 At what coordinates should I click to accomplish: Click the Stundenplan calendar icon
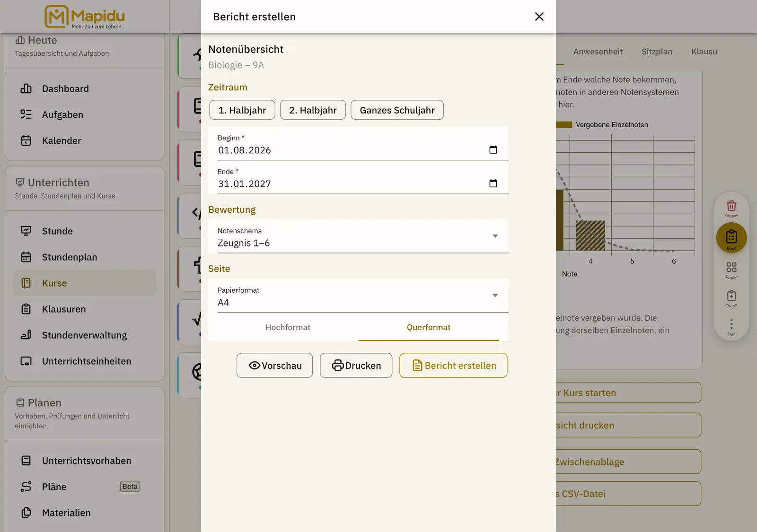click(26, 257)
